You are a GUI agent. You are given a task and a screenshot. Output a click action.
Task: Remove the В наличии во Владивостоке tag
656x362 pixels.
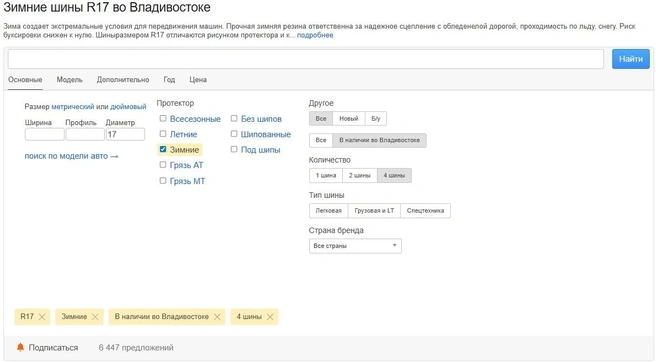pos(217,317)
